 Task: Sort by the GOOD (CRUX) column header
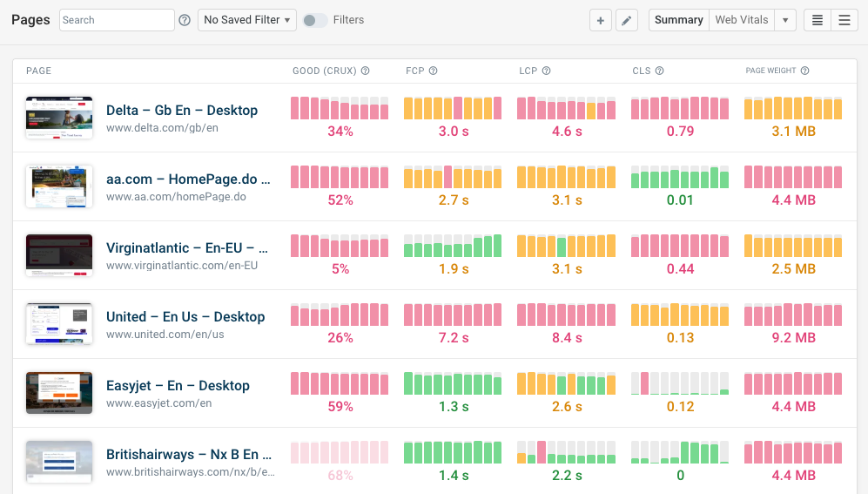point(325,71)
